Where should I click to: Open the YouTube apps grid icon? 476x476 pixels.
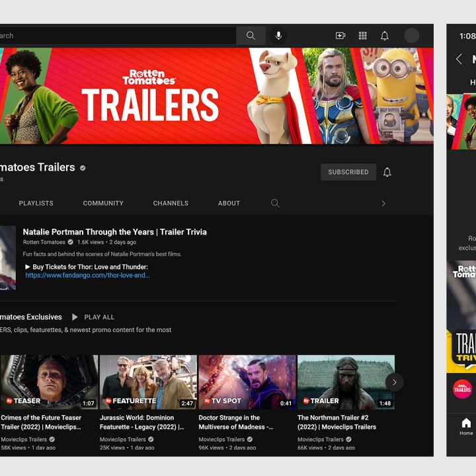coord(362,36)
